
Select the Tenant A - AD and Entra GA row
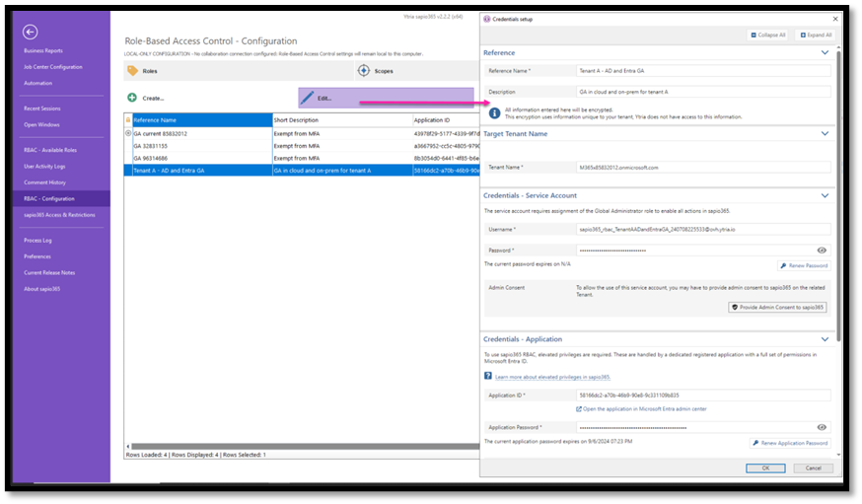302,171
